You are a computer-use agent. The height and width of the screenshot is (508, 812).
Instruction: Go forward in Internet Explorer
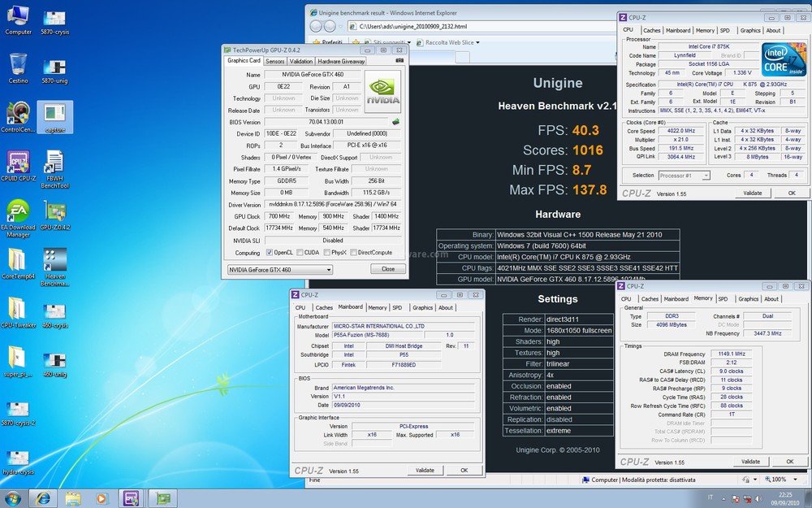(330, 26)
